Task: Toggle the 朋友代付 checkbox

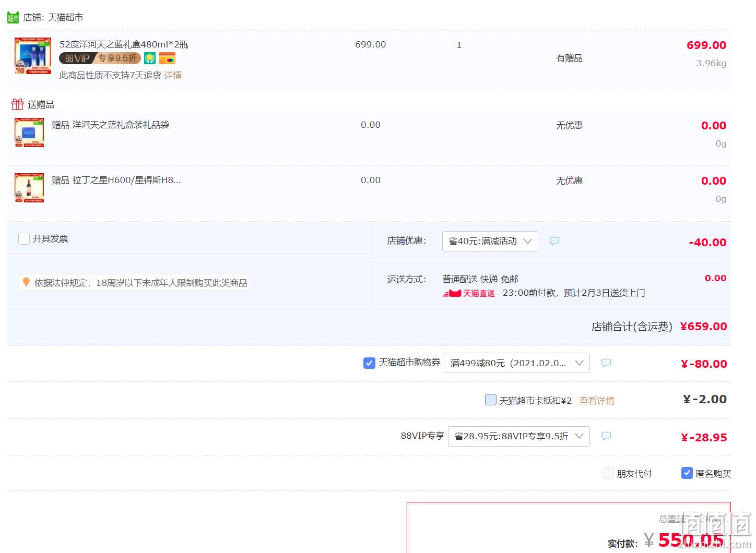Action: click(608, 473)
